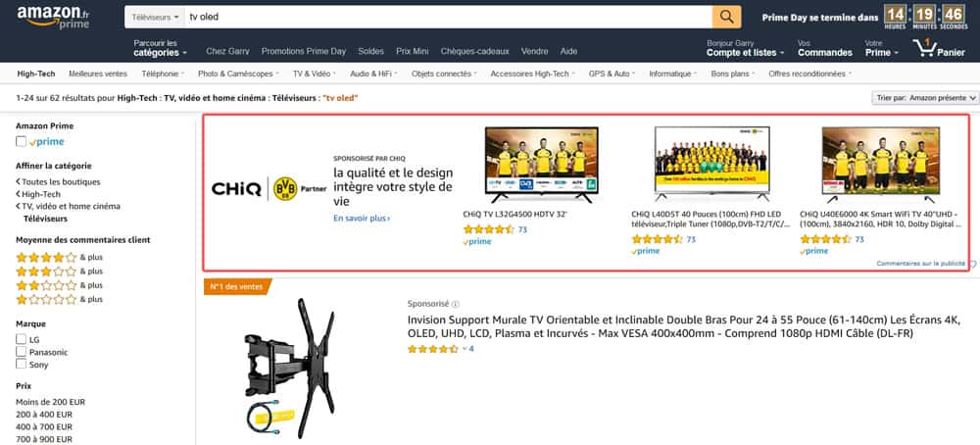The width and height of the screenshot is (980, 445).
Task: Click the En savoir plus link
Action: pyautogui.click(x=362, y=219)
